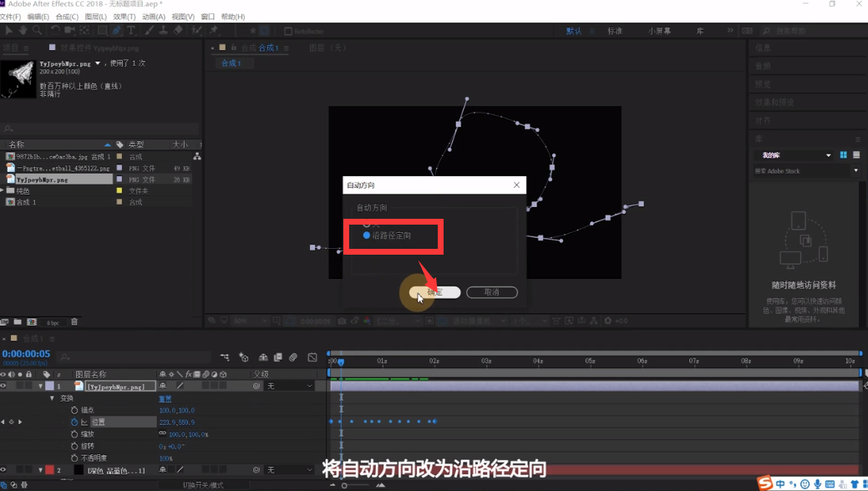Hide layer 2 visibility eye
The height and width of the screenshot is (491, 868).
point(3,470)
